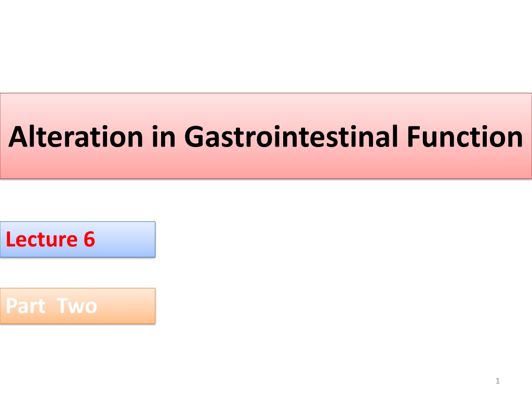
Task: Click the red number 6
Action: click(x=89, y=240)
